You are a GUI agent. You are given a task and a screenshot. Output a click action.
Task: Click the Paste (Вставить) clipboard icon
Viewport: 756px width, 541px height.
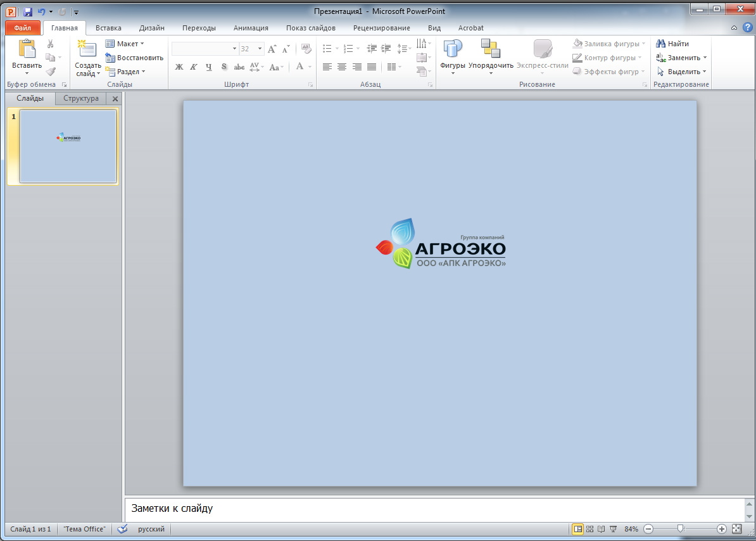pos(27,49)
